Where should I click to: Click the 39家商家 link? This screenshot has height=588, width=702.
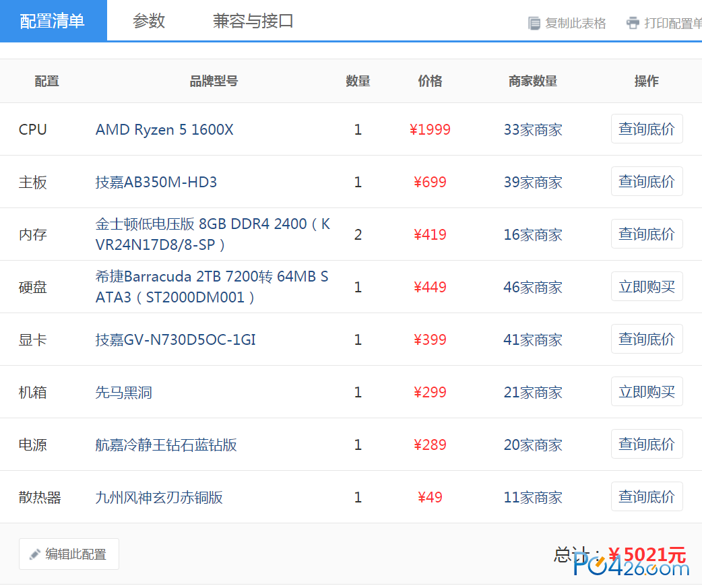533,182
